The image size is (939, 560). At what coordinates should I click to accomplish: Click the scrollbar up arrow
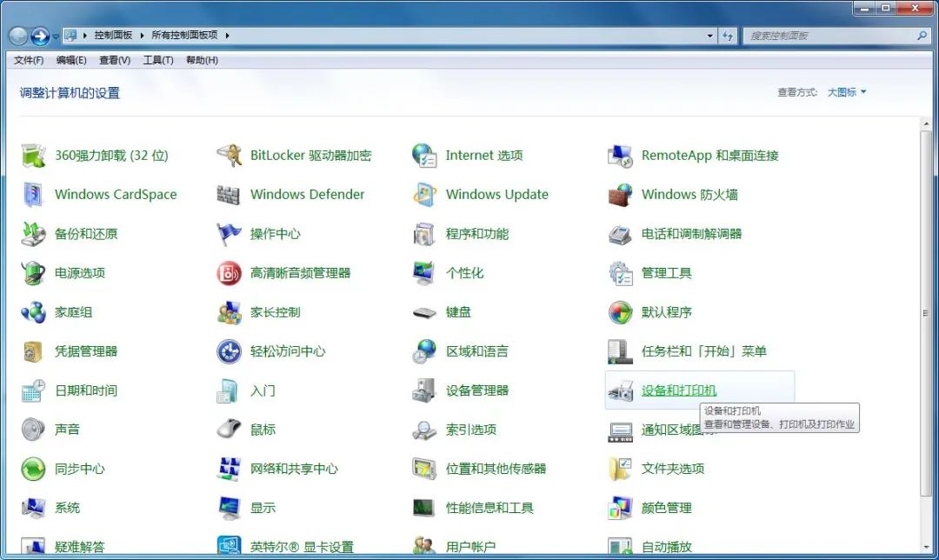pyautogui.click(x=927, y=123)
